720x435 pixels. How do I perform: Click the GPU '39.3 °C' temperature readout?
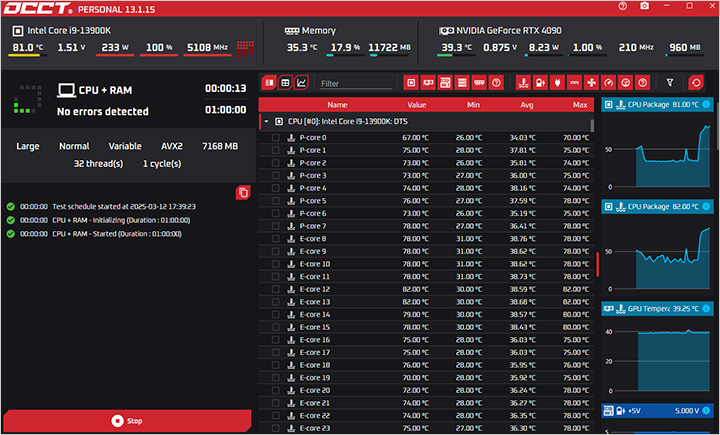click(456, 47)
